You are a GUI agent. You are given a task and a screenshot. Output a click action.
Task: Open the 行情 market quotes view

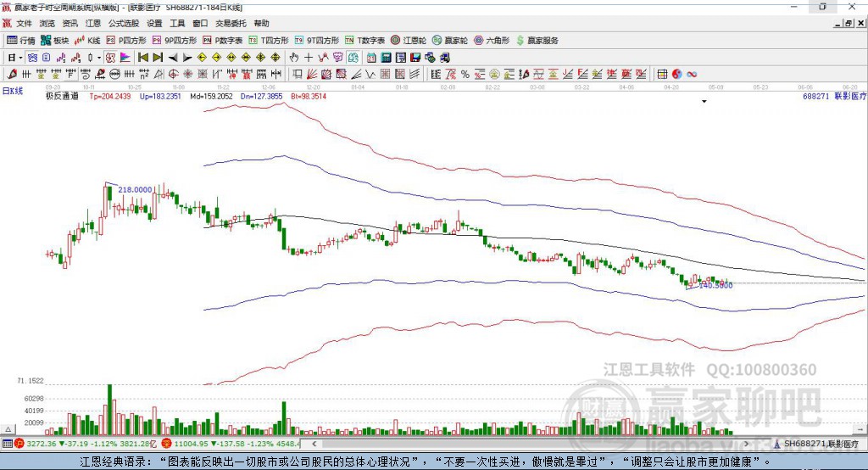point(21,41)
